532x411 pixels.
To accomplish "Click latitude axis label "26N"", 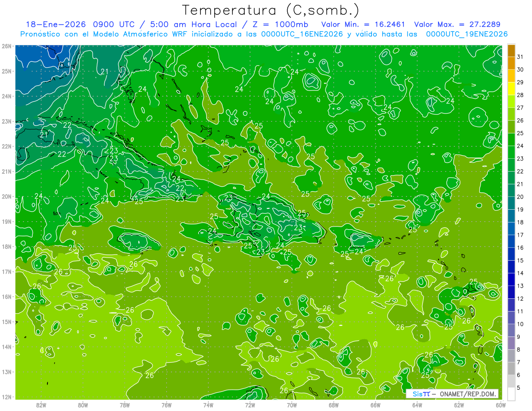I will (7, 46).
